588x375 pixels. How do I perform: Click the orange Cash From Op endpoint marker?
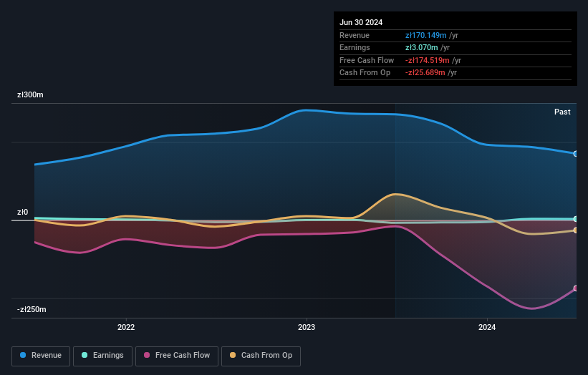coord(575,230)
